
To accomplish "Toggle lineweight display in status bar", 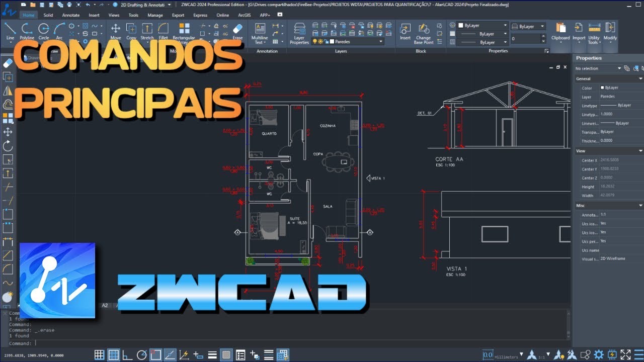I will tap(212, 354).
